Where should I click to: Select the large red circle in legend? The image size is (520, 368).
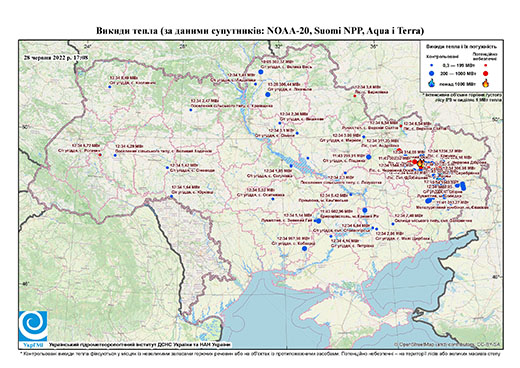(486, 73)
